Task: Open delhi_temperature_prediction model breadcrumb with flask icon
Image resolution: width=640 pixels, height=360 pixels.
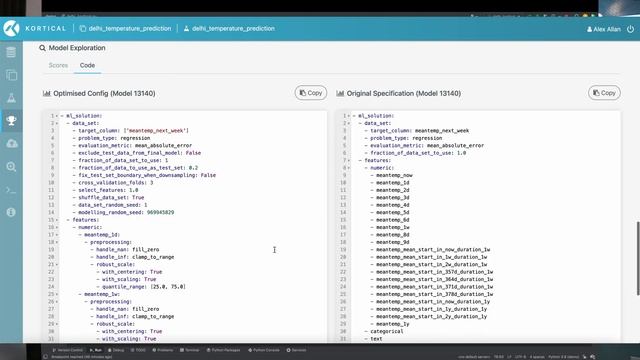Action: [229, 29]
